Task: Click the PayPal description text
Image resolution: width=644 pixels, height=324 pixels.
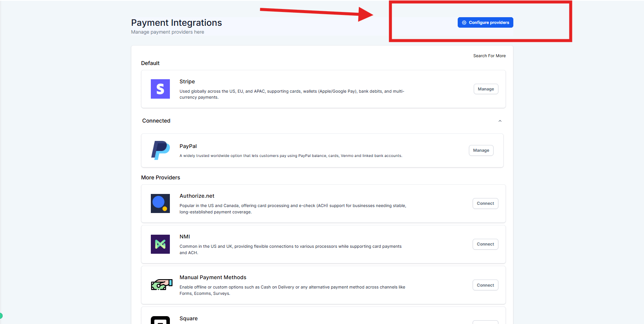Action: [291, 156]
